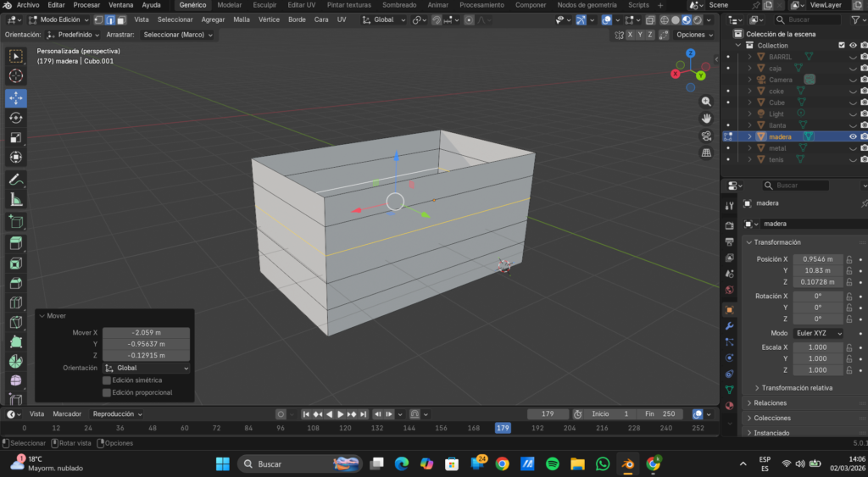Open the Malla menu
Viewport: 868px width, 477px height.
coord(242,19)
